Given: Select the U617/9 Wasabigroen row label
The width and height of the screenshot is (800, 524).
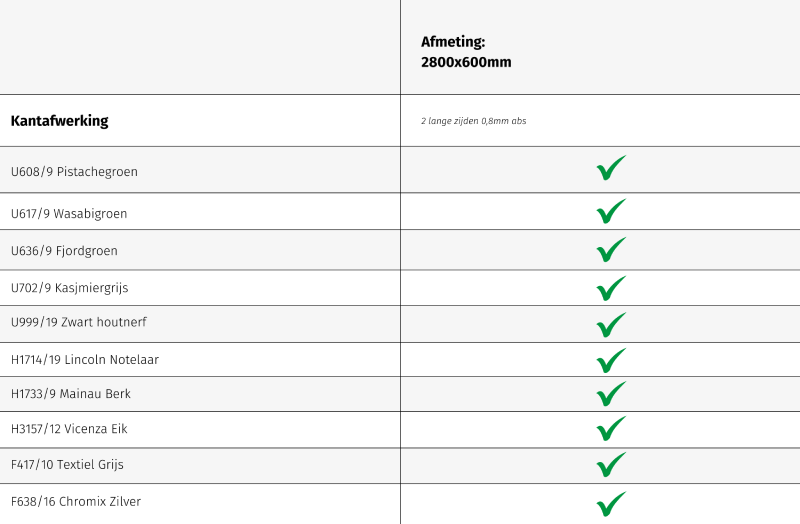Looking at the screenshot, I should click(69, 214).
